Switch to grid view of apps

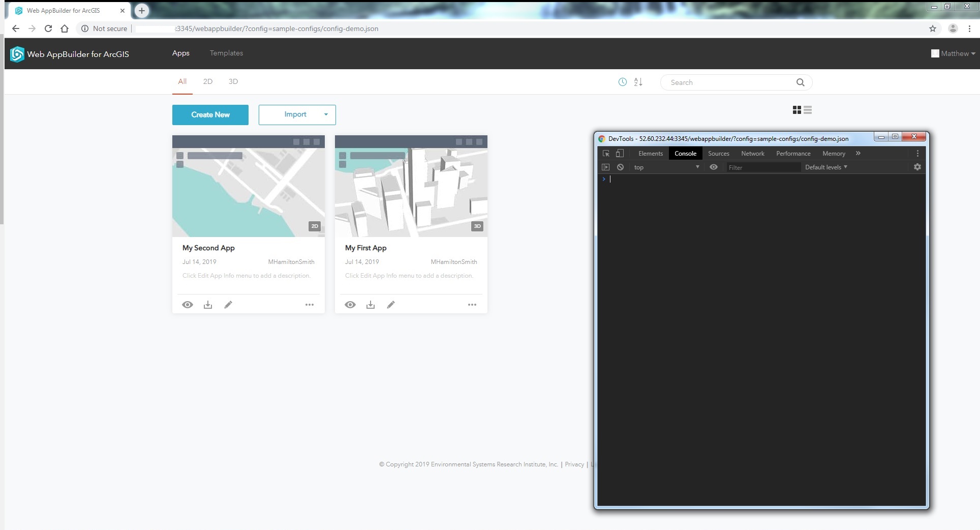pyautogui.click(x=797, y=110)
